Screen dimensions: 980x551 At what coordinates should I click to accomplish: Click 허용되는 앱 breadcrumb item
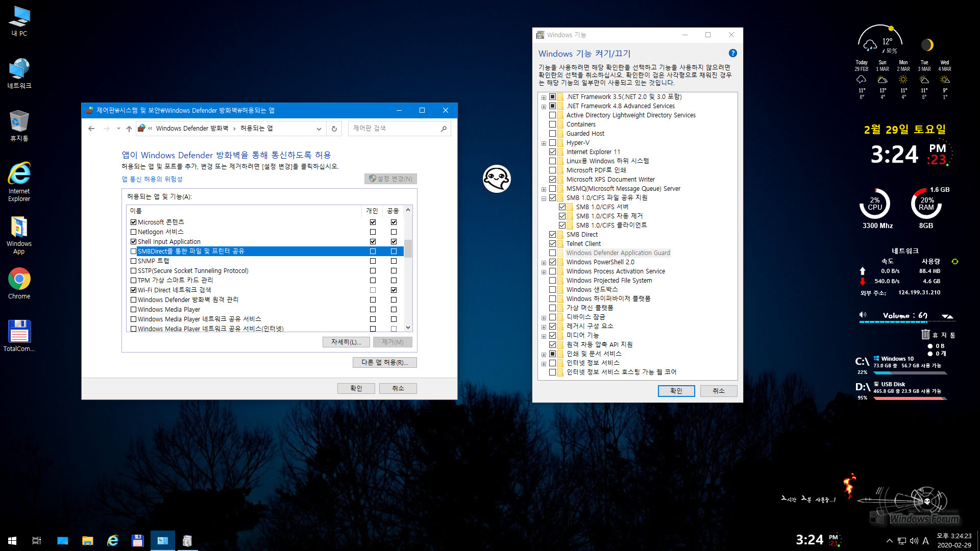(x=256, y=129)
